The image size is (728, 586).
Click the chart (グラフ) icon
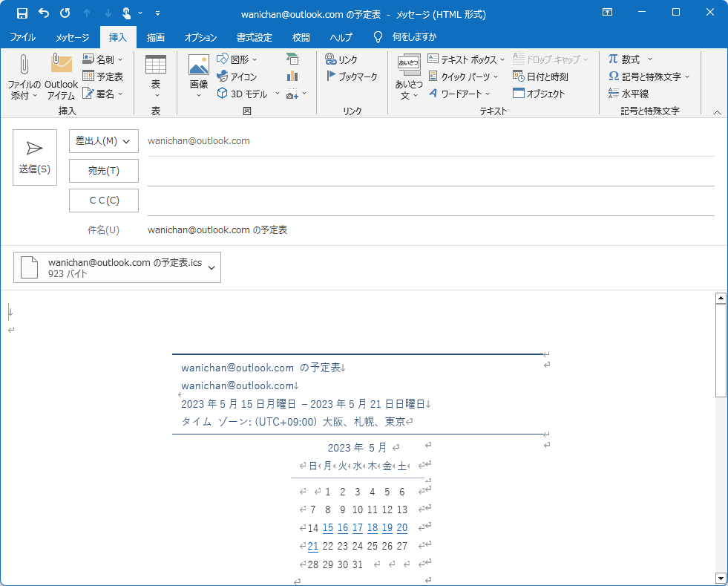coord(292,76)
